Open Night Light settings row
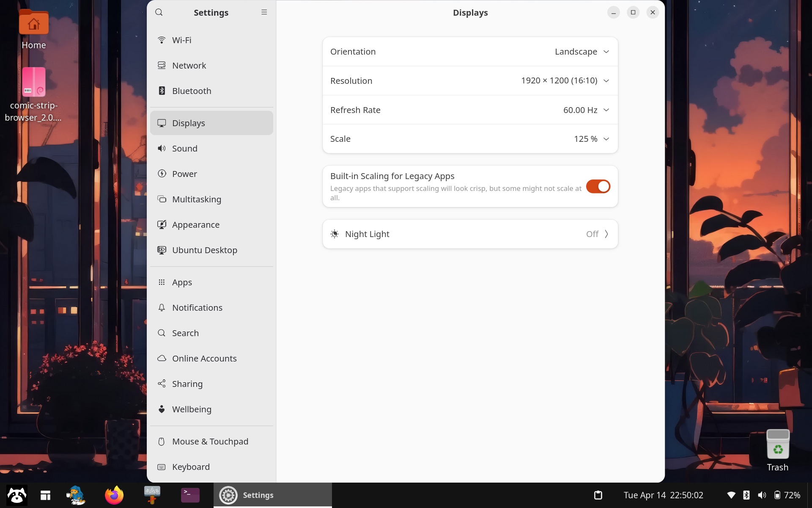The height and width of the screenshot is (508, 812). tap(469, 234)
